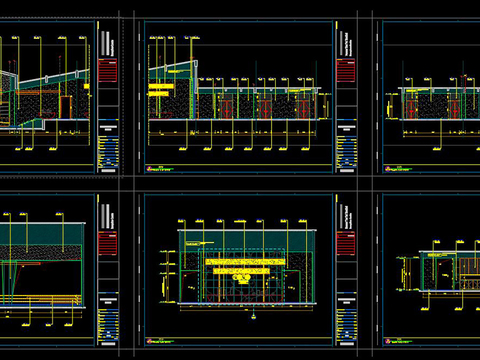The image size is (480, 360).
Task: Click drawing title tag of bottom-middle sheet
Action: click(x=159, y=341)
